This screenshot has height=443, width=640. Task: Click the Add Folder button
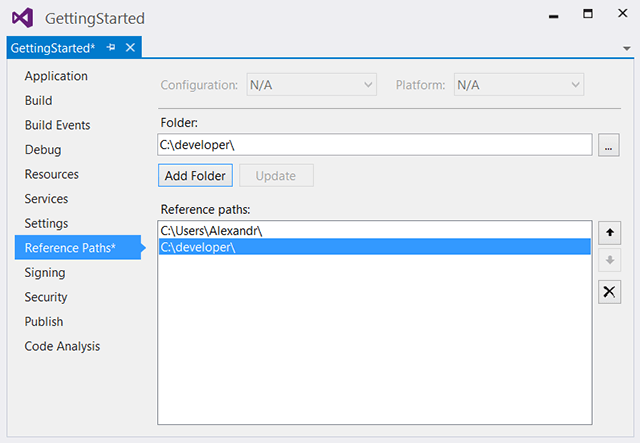pyautogui.click(x=195, y=176)
